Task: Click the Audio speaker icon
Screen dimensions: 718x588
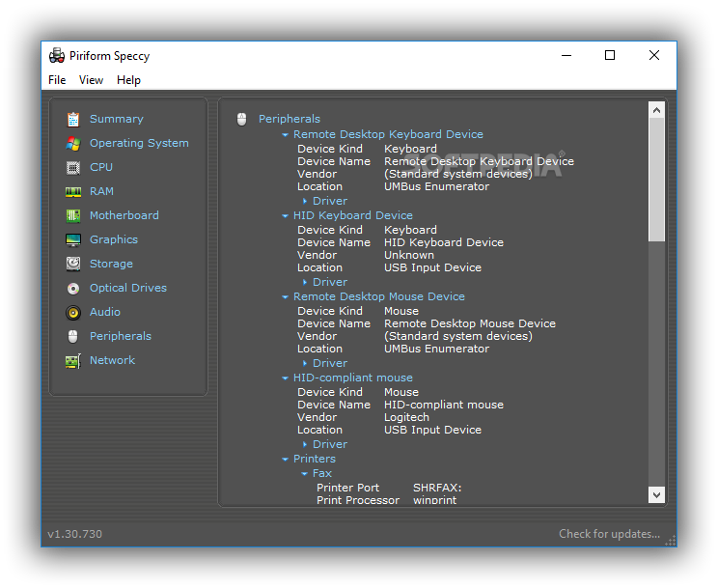Action: 73,313
